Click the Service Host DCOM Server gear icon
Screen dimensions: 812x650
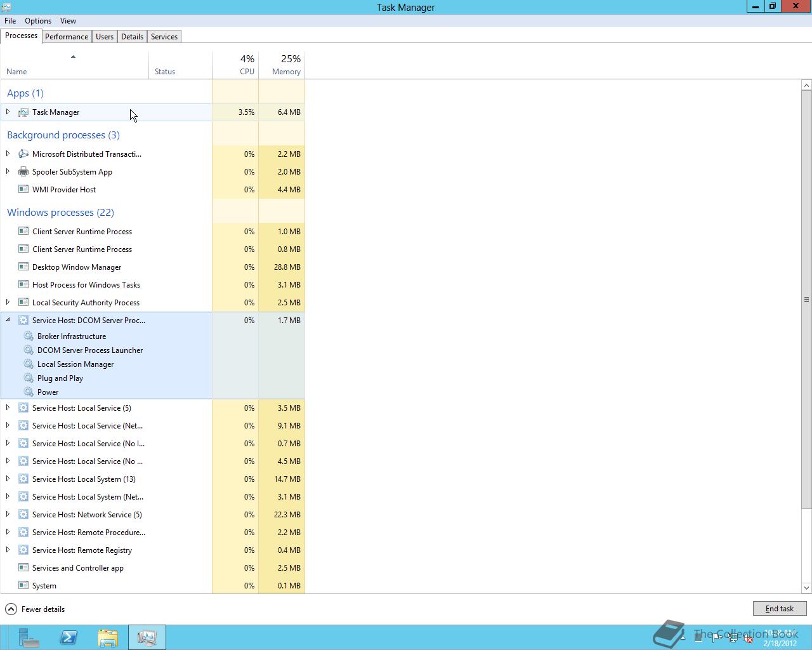click(x=23, y=321)
